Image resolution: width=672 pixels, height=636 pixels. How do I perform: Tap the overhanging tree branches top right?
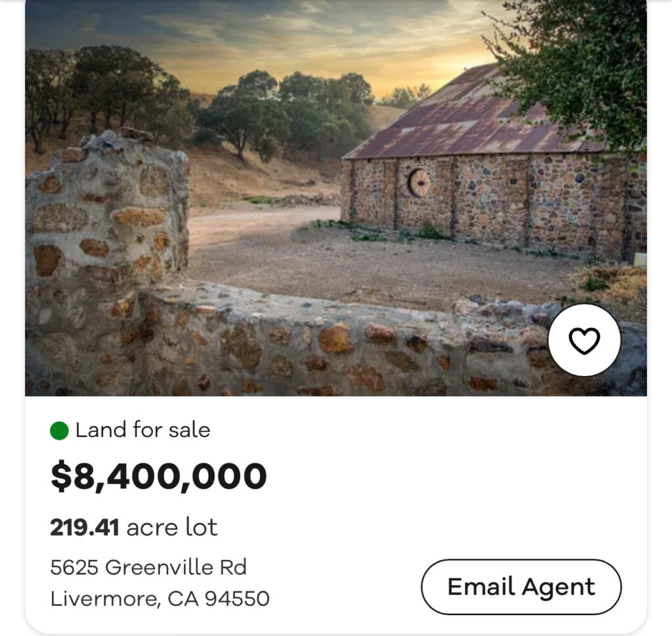[x=577, y=59]
